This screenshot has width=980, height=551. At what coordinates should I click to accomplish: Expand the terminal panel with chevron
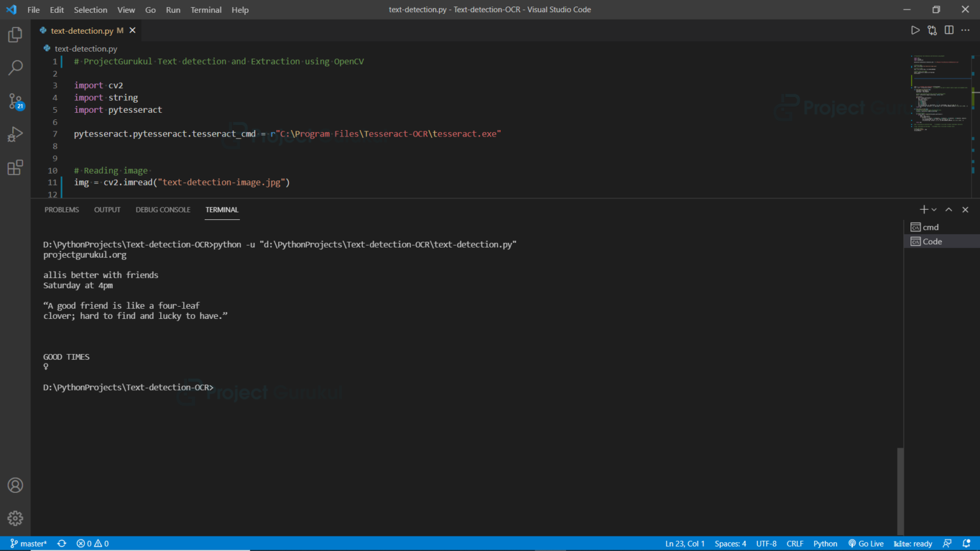coord(948,209)
